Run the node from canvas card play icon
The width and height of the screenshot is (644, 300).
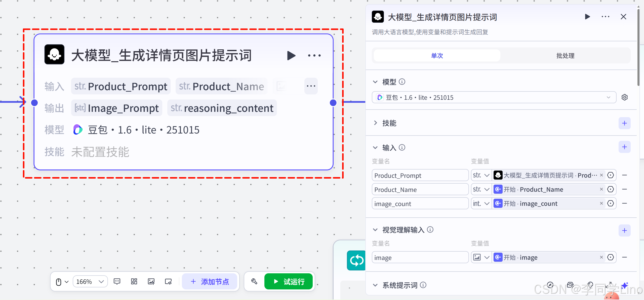pos(291,55)
